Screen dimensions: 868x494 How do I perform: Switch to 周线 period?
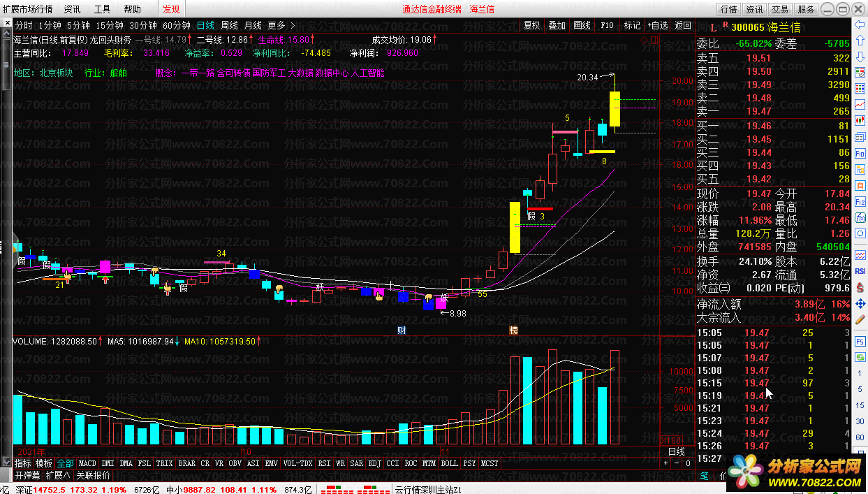click(x=229, y=25)
